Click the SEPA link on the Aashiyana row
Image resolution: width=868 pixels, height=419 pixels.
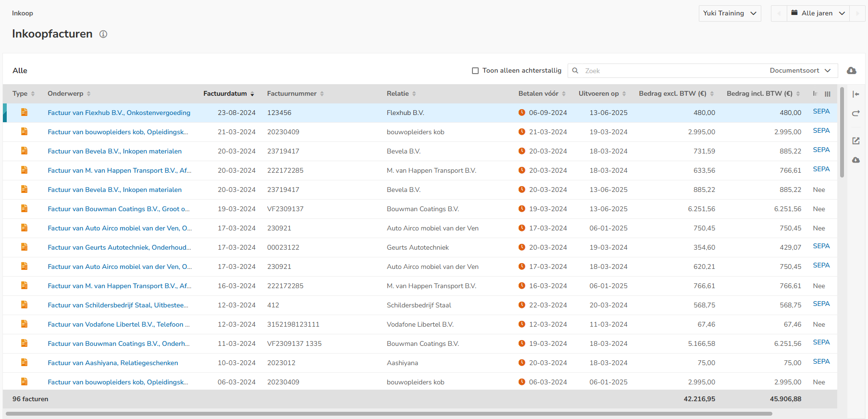[821, 362]
